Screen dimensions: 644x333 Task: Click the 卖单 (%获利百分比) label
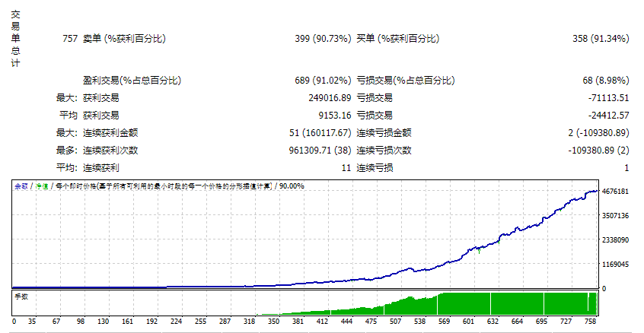click(124, 39)
